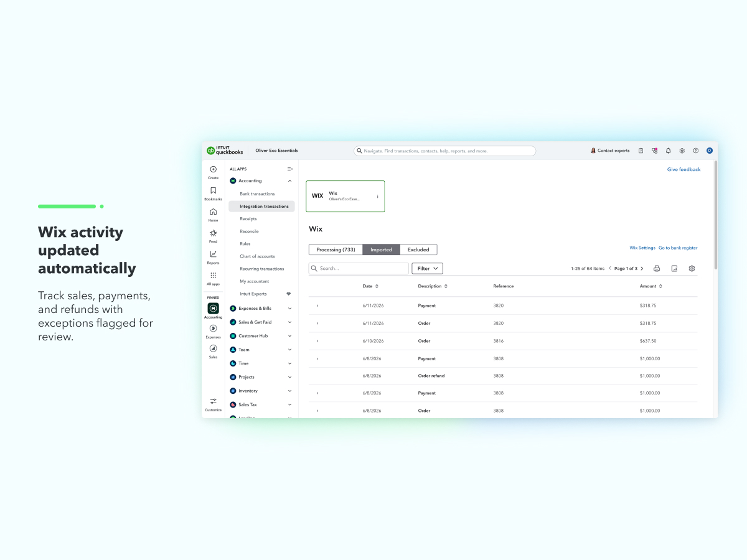Expand the Expenses & Bills section
Image resolution: width=747 pixels, height=560 pixels.
pos(290,309)
